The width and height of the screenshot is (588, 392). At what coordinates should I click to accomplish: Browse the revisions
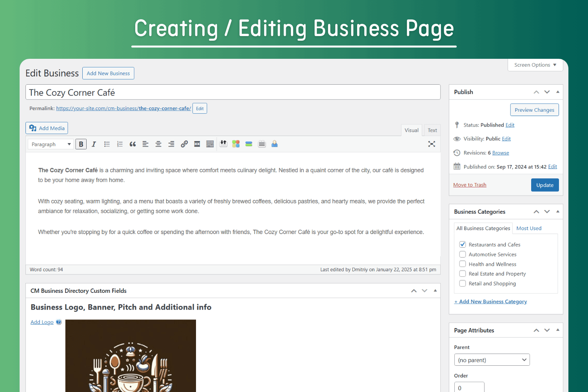coord(501,153)
